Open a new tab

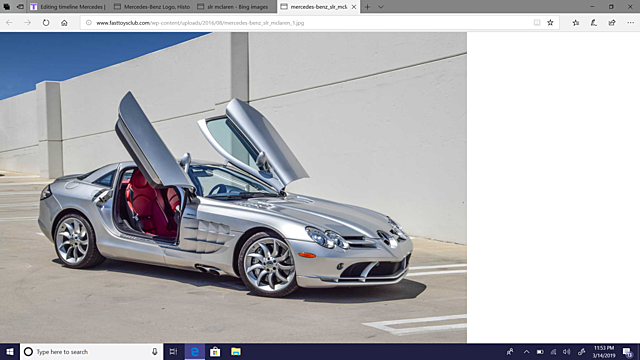[367, 7]
